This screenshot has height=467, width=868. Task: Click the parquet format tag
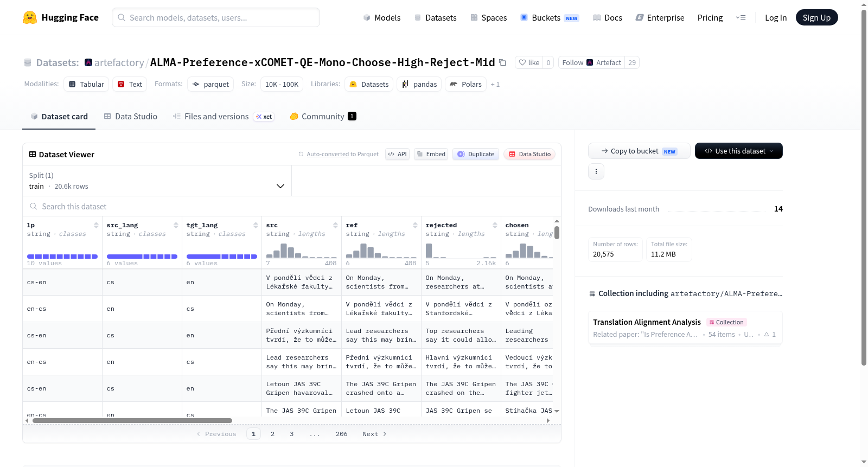[210, 84]
